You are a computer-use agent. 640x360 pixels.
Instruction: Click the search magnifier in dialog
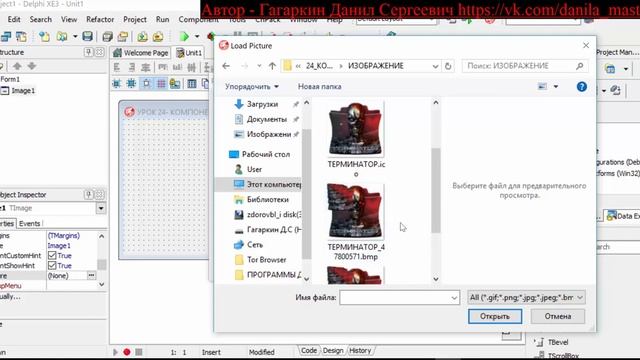click(579, 66)
